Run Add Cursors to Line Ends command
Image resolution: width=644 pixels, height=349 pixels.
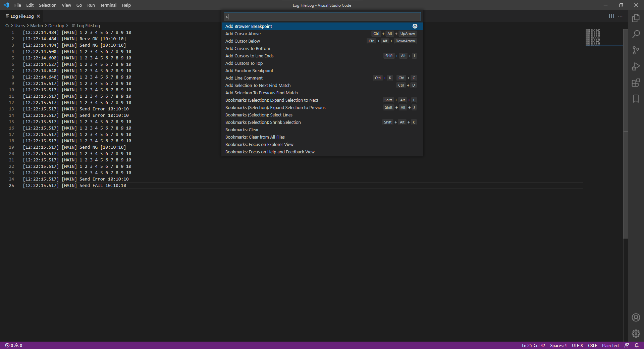coord(322,56)
